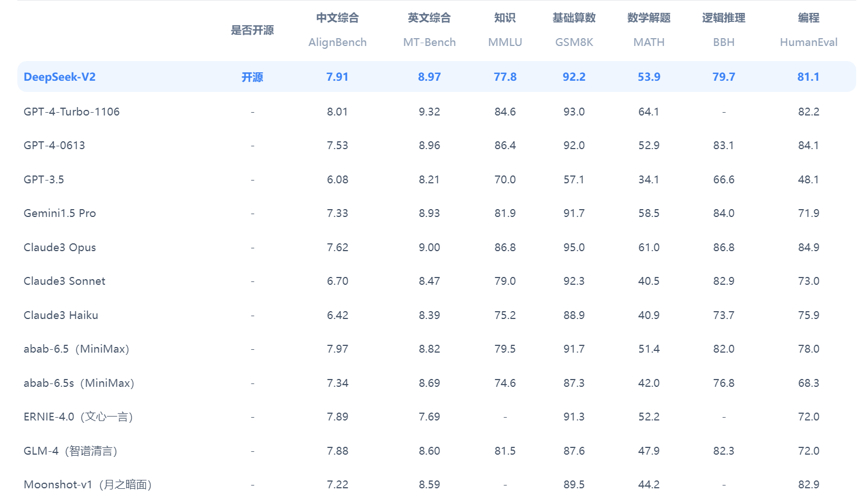Image resolution: width=863 pixels, height=504 pixels.
Task: Select the Claude3 Opus row name
Action: coord(60,247)
